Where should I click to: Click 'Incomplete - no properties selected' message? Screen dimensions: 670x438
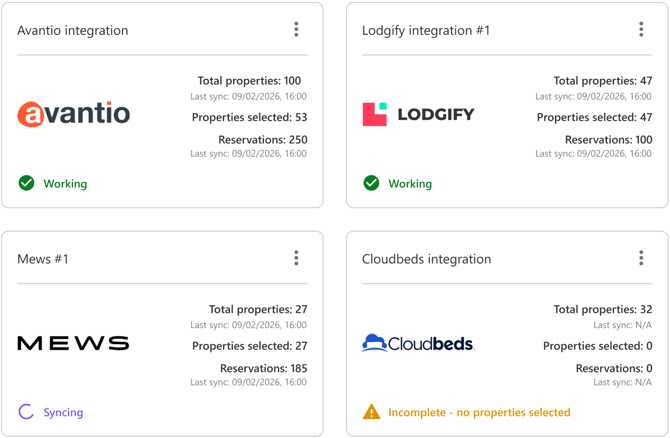click(479, 412)
